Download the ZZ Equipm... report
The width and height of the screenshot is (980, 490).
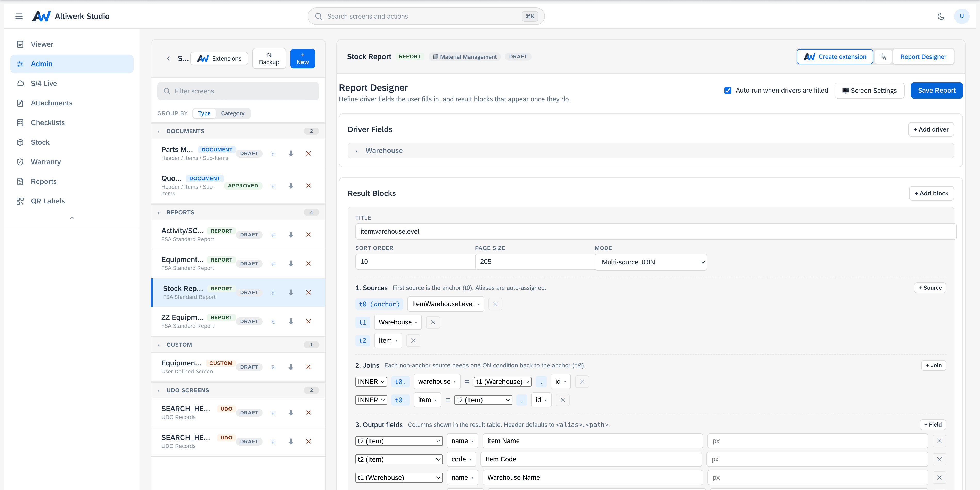291,322
